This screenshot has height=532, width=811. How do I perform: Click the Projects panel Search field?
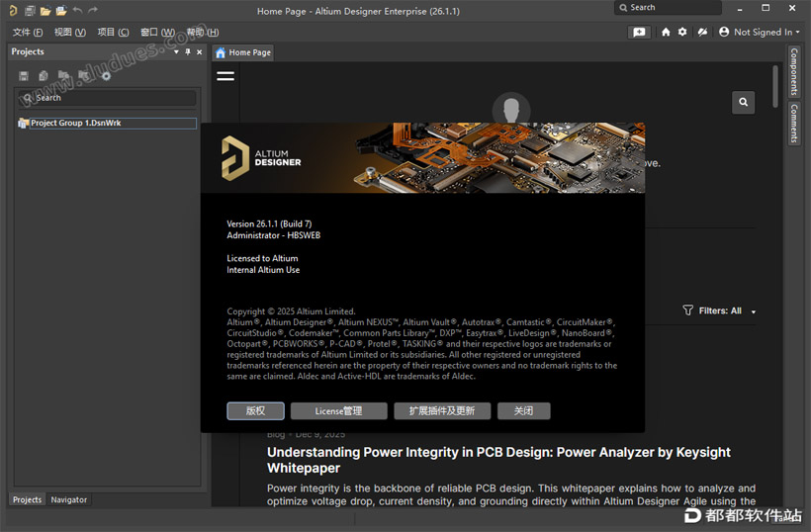coord(107,98)
